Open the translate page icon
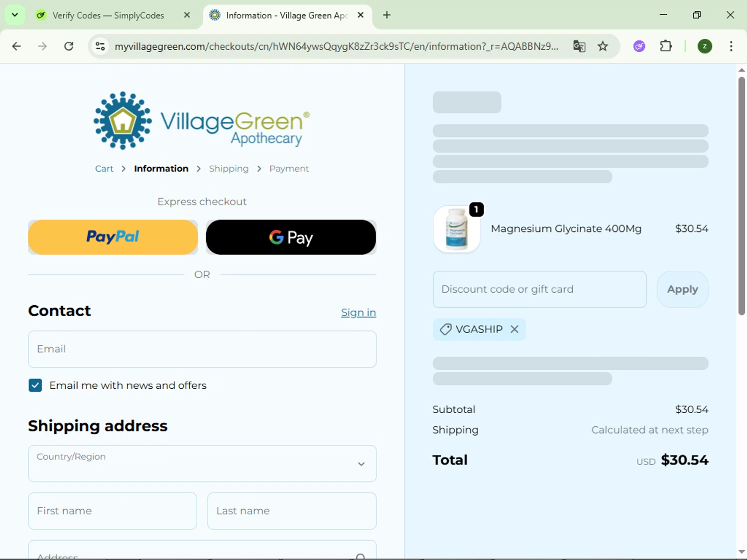 [x=579, y=46]
